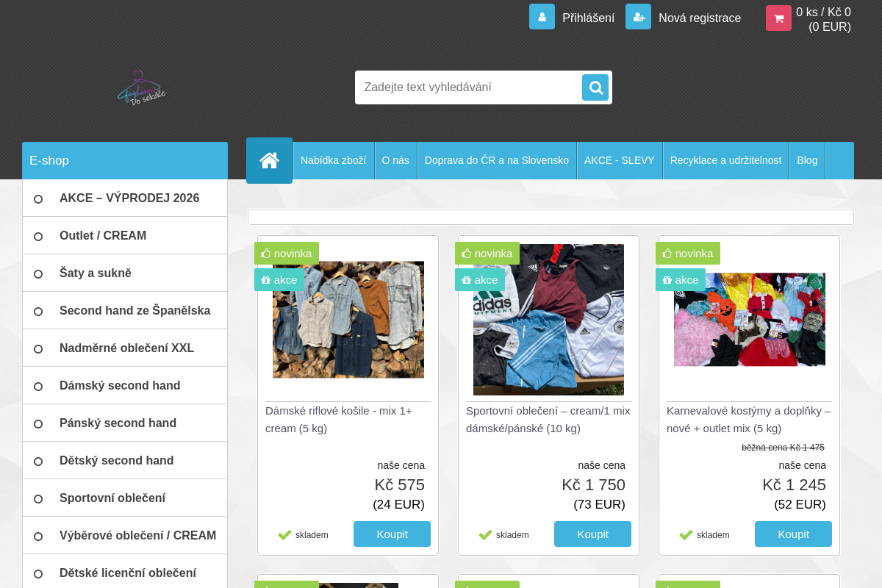Buy the Dámské riflové košile mix
This screenshot has width=882, height=588.
point(392,534)
